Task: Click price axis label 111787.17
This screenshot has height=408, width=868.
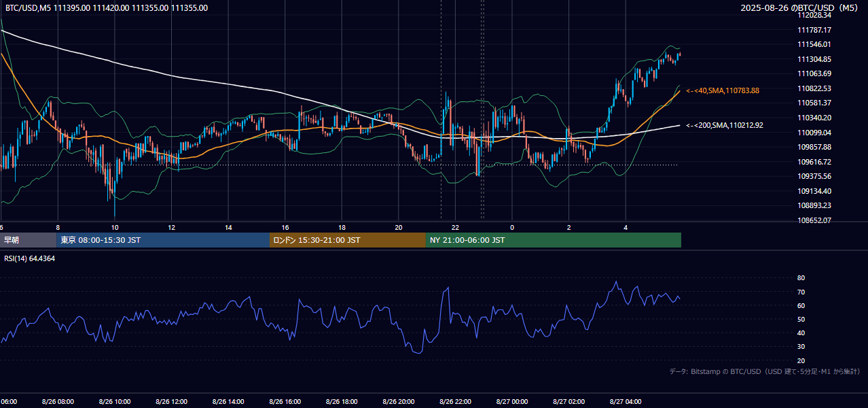Action: click(814, 30)
